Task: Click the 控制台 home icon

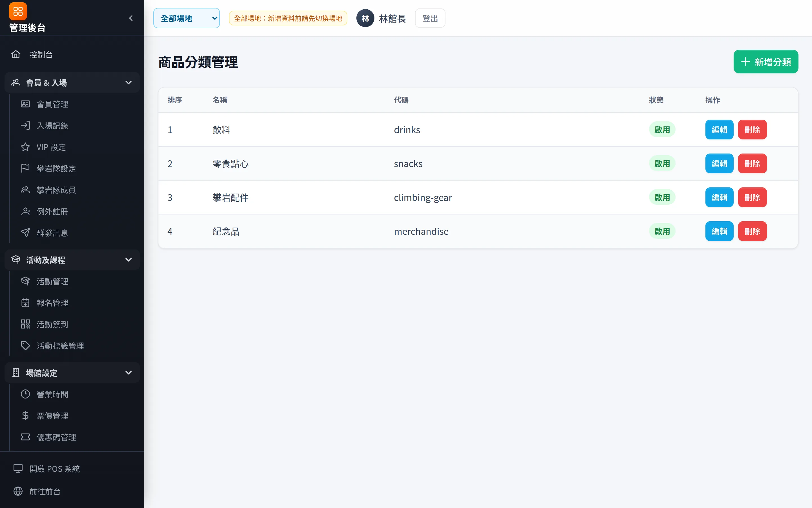Action: click(x=16, y=54)
